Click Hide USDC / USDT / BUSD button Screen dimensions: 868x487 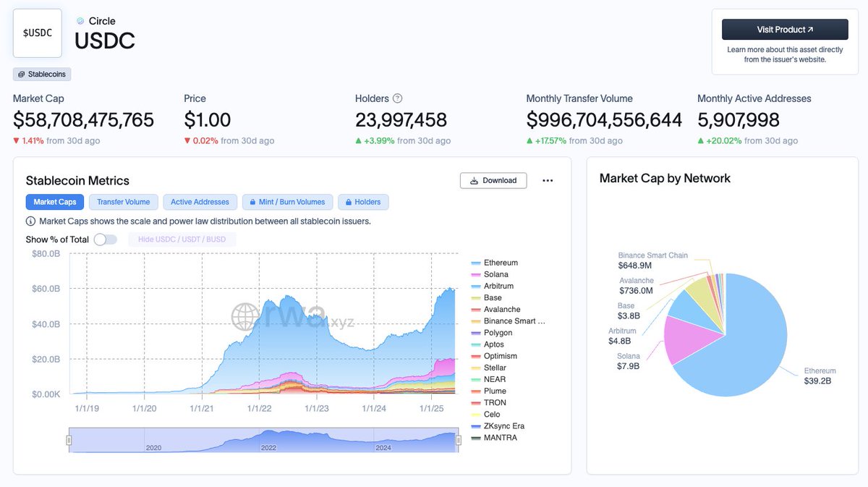(182, 240)
